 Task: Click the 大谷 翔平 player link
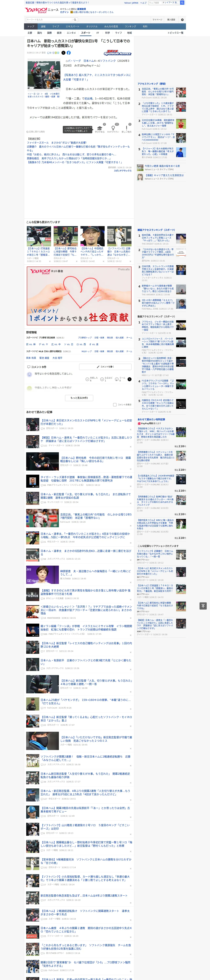tap(57, 358)
